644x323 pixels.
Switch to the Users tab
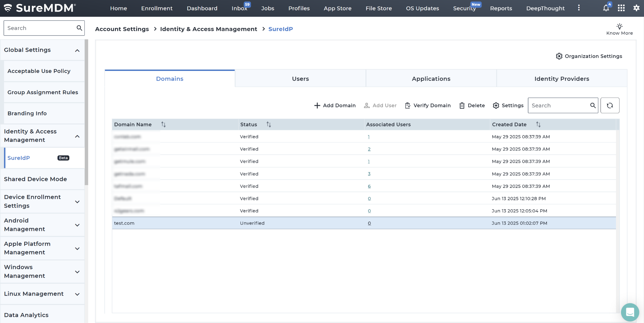tap(300, 79)
